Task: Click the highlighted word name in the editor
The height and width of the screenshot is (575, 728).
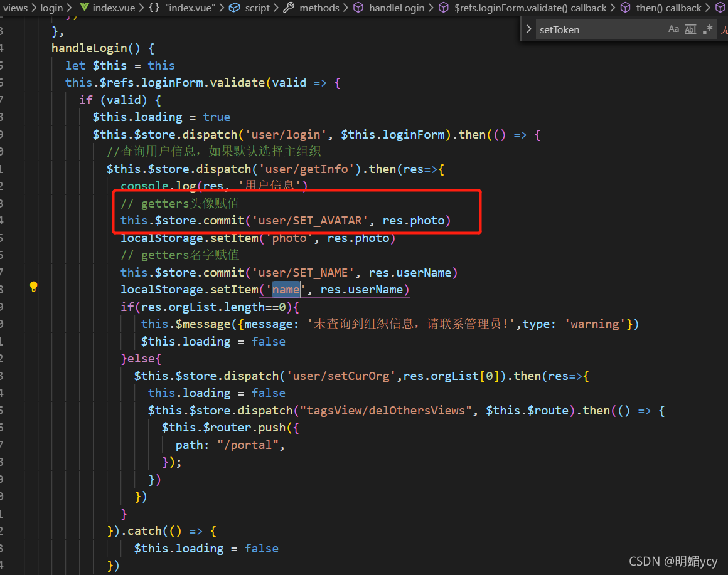Action: (286, 289)
